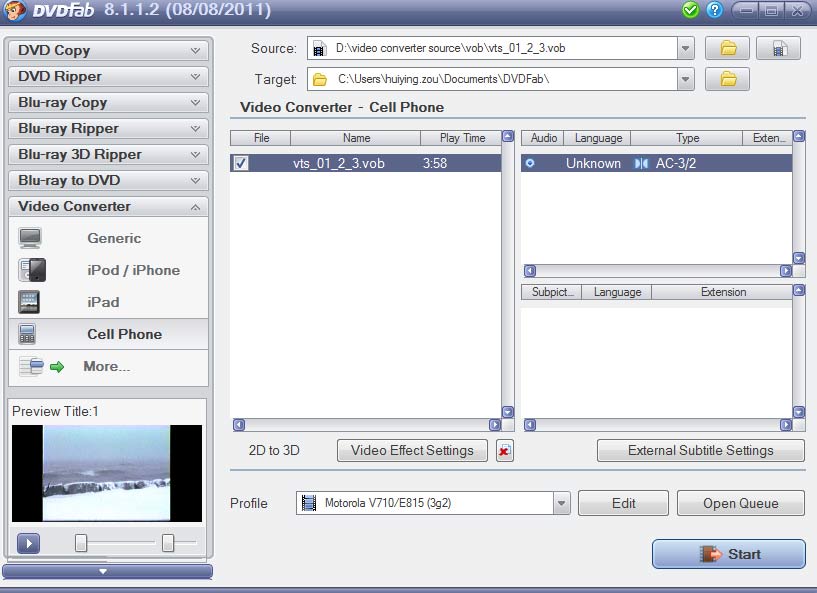Click the subtitle list scroll-down arrow
The image size is (817, 593).
[x=799, y=412]
